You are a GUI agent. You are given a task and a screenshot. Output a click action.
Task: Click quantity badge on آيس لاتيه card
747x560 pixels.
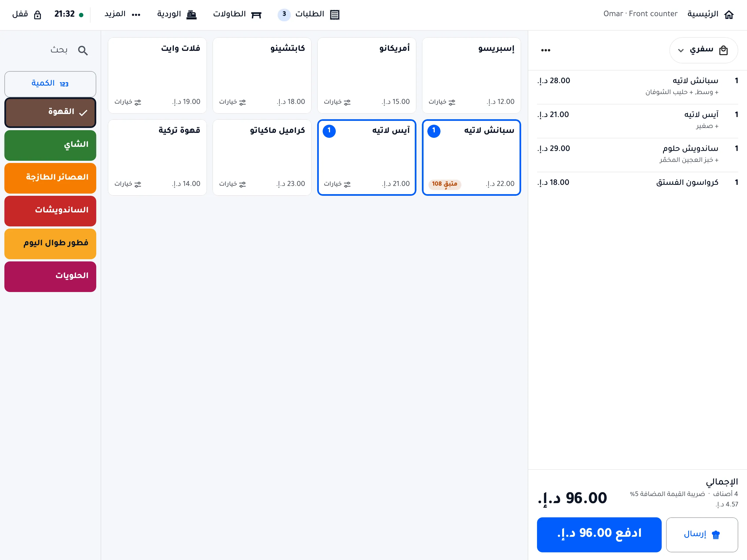(x=329, y=131)
